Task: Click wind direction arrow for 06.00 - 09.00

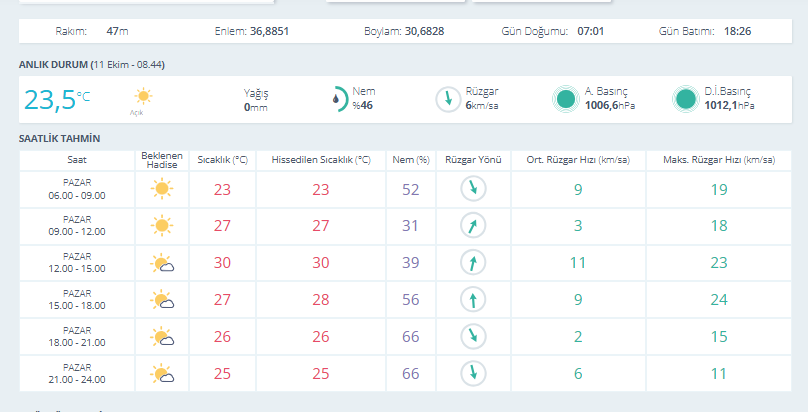Action: pos(473,189)
